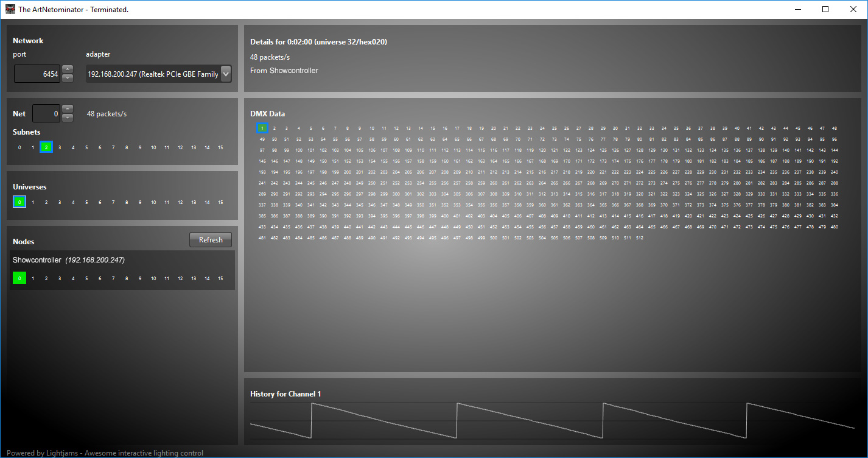Select universe 7 in Universes row
Image resolution: width=868 pixels, height=458 pixels.
[113, 202]
